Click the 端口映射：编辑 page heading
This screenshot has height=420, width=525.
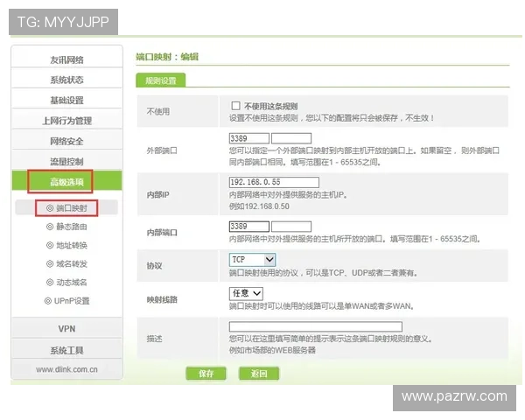167,57
